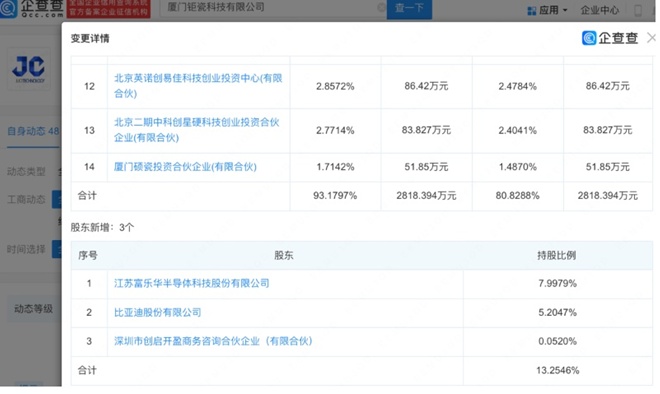This screenshot has width=660, height=394.
Task: Click the 应用 grid icon
Action: pos(532,11)
